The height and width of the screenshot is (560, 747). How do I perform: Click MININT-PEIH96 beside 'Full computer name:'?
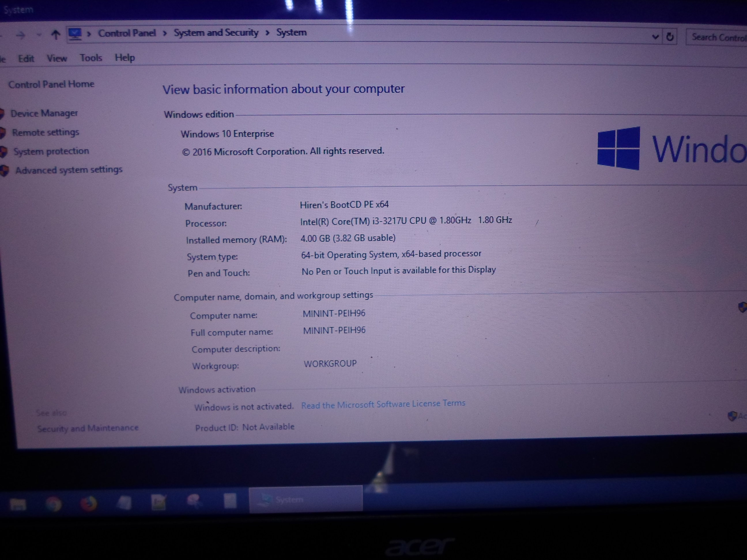[334, 330]
